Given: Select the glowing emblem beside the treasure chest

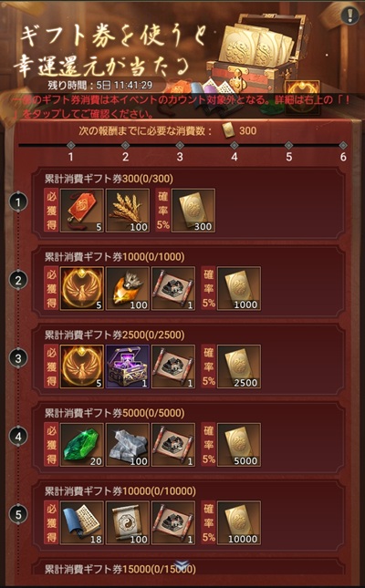Looking at the screenshot, I should [302, 97].
